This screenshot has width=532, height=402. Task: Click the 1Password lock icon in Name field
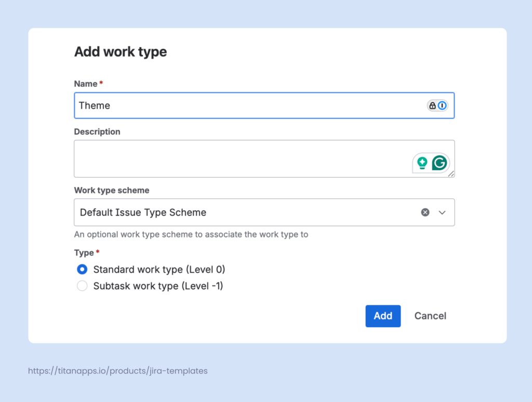tap(433, 105)
